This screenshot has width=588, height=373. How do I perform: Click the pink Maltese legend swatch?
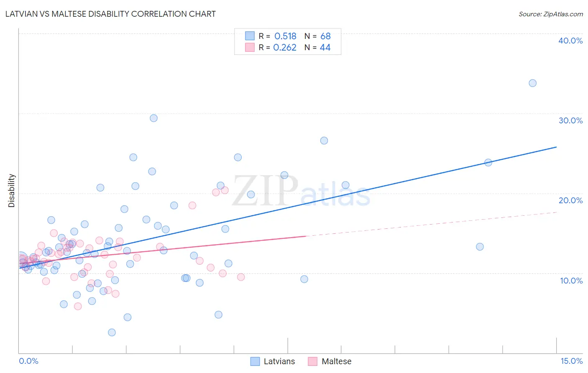click(x=312, y=361)
